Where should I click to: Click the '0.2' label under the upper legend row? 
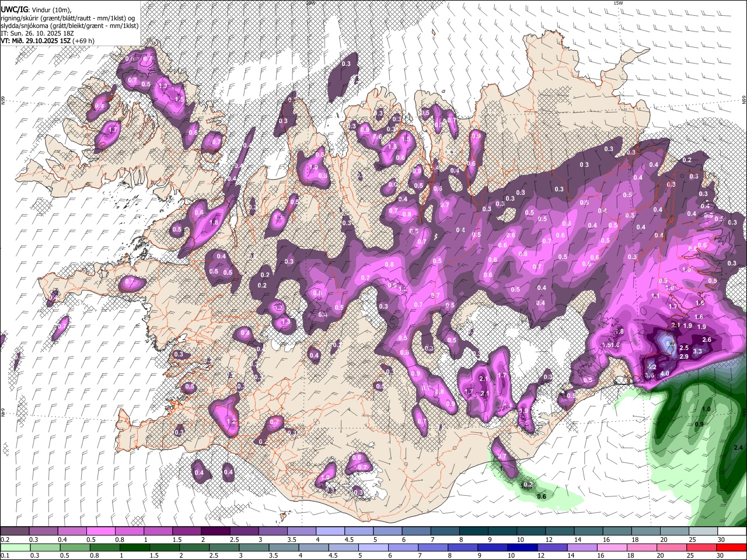pos(5,540)
